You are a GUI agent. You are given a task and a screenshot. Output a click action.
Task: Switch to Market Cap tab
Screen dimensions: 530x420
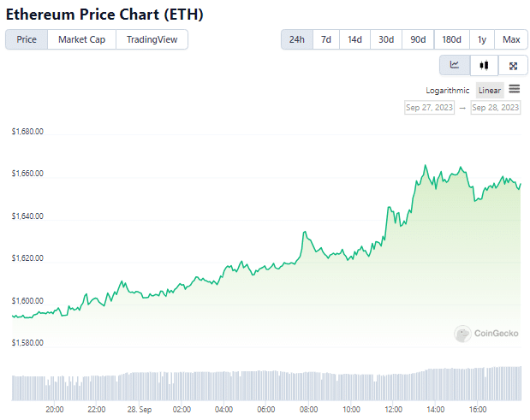coord(82,40)
